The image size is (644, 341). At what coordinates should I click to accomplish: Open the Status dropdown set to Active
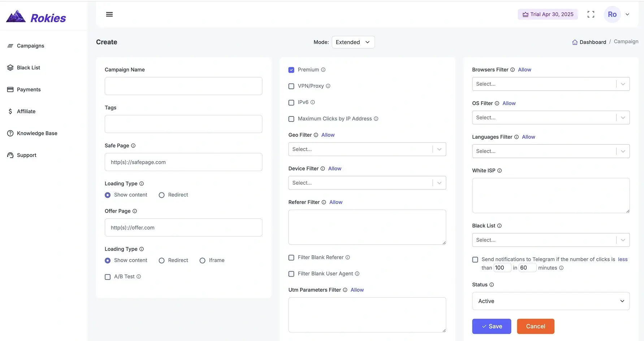click(550, 301)
